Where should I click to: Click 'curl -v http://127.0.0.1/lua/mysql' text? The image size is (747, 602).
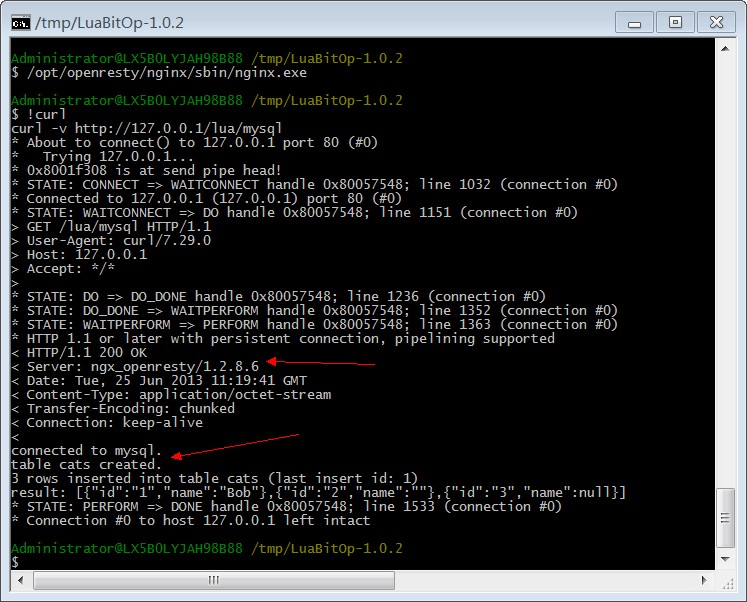(x=146, y=129)
